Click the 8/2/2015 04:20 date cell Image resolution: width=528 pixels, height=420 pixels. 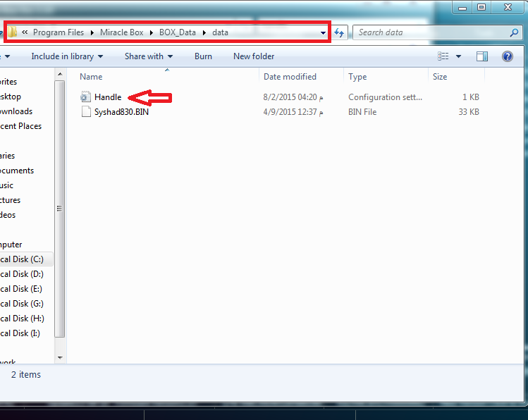coord(293,97)
